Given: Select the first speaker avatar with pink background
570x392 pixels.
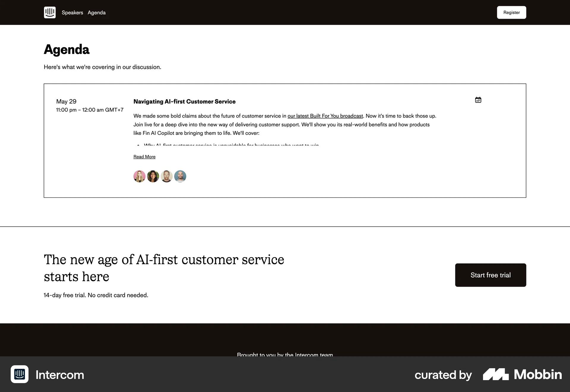Looking at the screenshot, I should (139, 176).
